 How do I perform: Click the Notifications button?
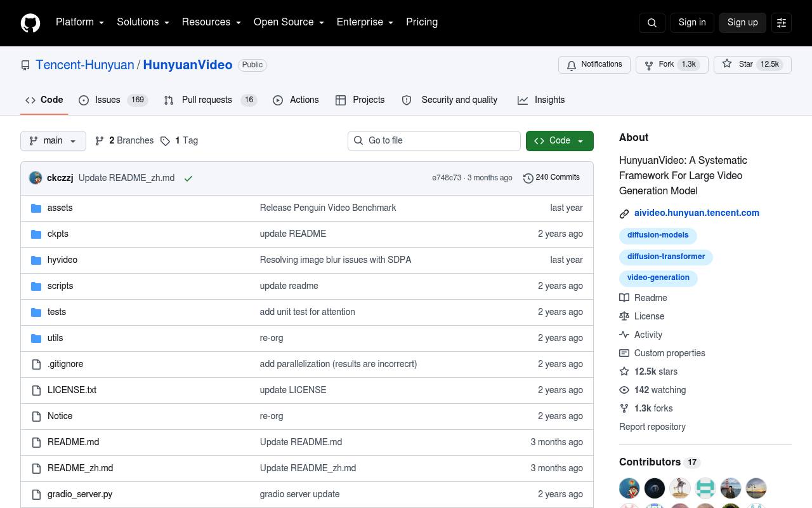[594, 65]
